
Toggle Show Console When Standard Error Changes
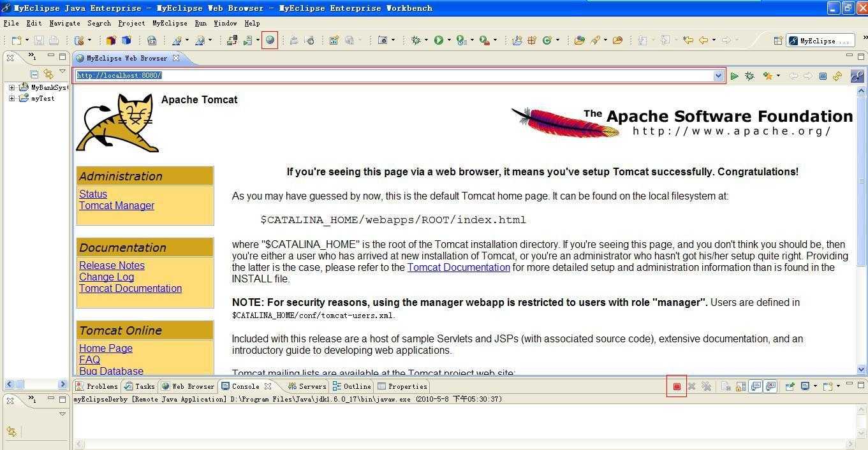770,386
